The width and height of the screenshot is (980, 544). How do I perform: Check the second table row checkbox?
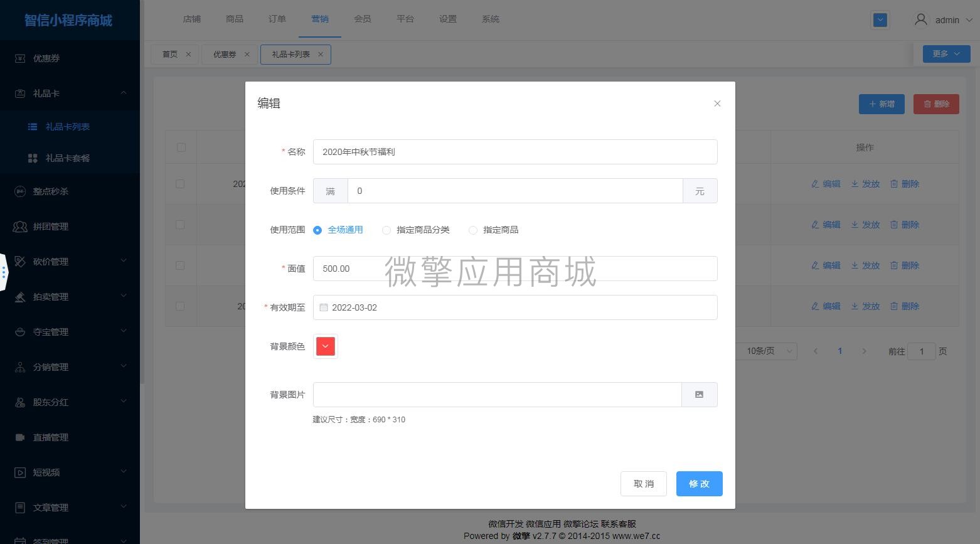click(180, 225)
